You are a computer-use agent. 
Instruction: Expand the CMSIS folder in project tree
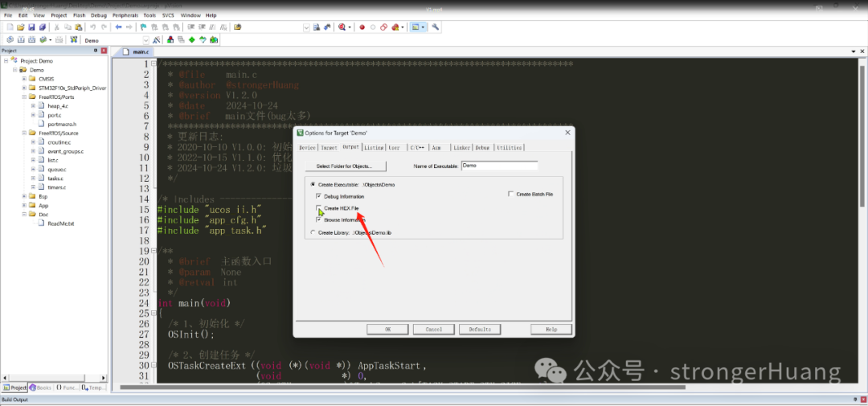[24, 80]
